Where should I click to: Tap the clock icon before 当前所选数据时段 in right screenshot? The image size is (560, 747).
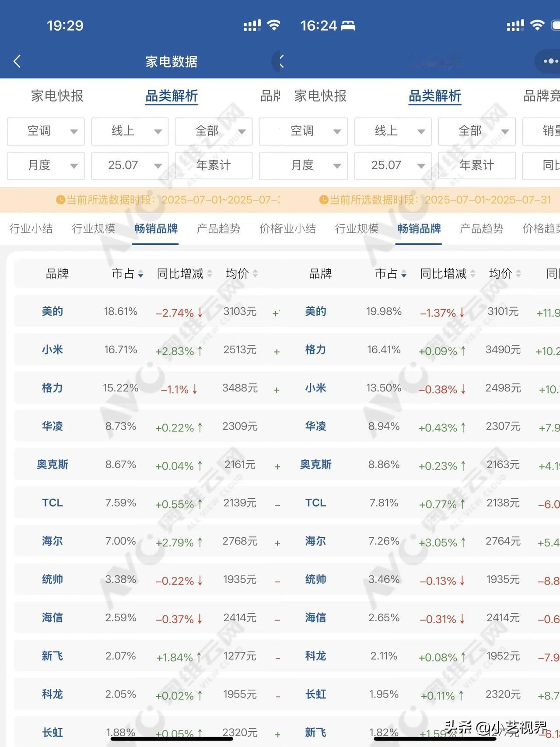[324, 200]
